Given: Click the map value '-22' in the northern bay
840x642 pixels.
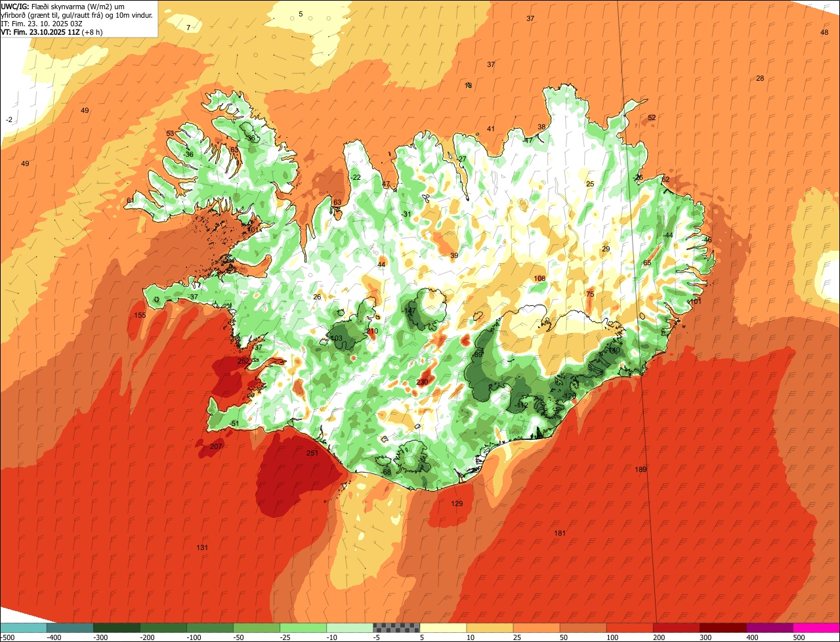Looking at the screenshot, I should pyautogui.click(x=355, y=177).
